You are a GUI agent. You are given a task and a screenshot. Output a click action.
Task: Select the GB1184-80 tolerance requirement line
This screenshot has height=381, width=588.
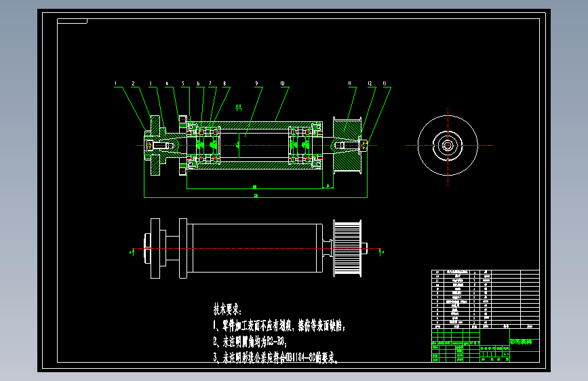click(275, 357)
